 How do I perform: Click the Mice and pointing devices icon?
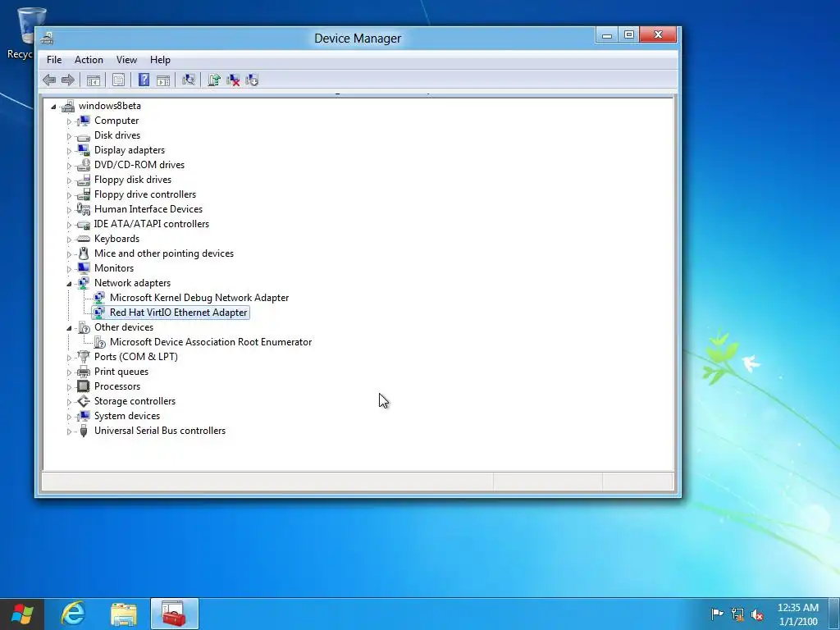coord(83,253)
